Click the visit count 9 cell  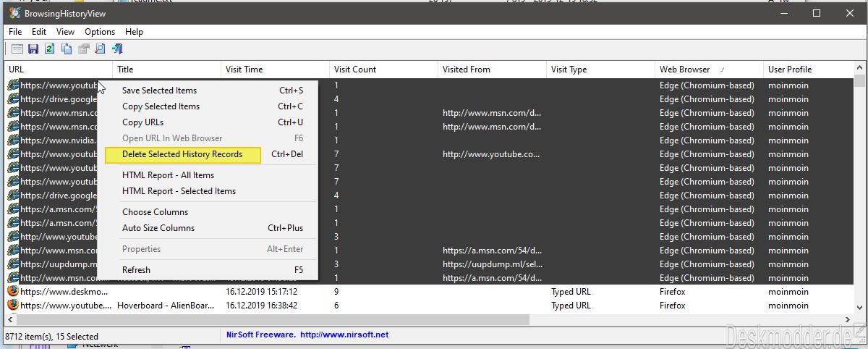pos(336,292)
